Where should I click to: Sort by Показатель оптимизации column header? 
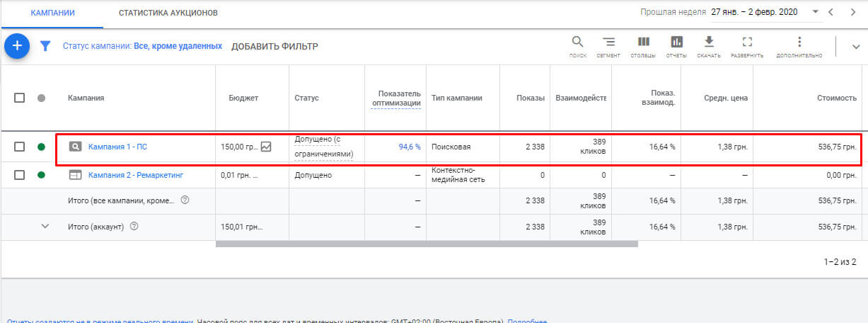coord(396,98)
